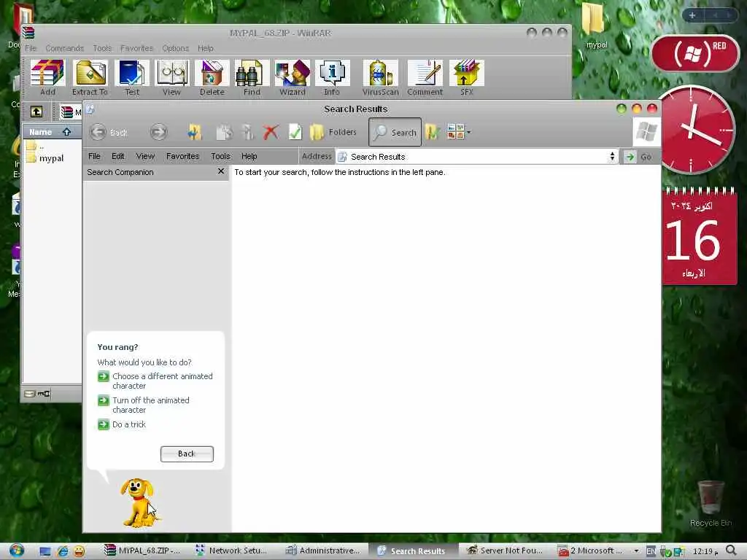Click the Search Results address field

coord(477,157)
